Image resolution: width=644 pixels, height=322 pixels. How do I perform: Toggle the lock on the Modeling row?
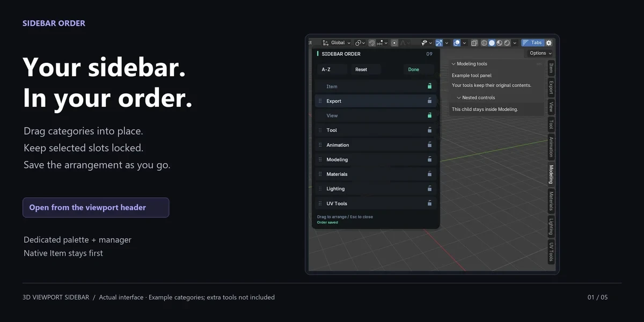(x=429, y=159)
